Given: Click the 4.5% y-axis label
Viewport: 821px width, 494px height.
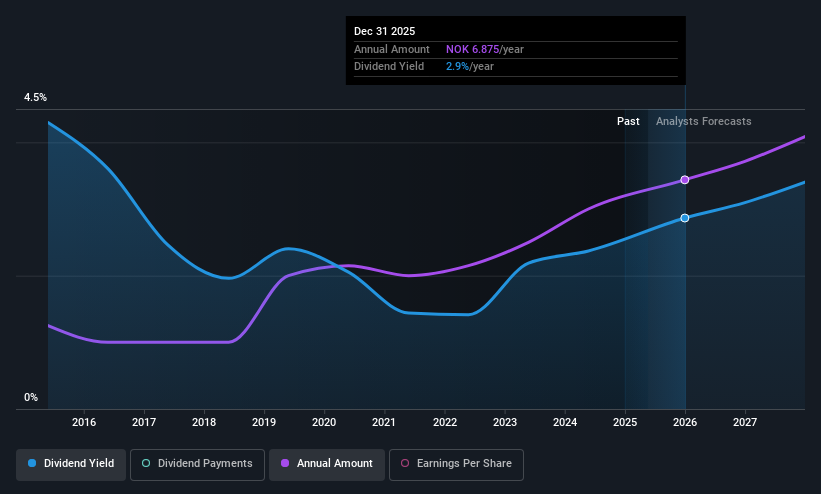Looking at the screenshot, I should coord(35,97).
